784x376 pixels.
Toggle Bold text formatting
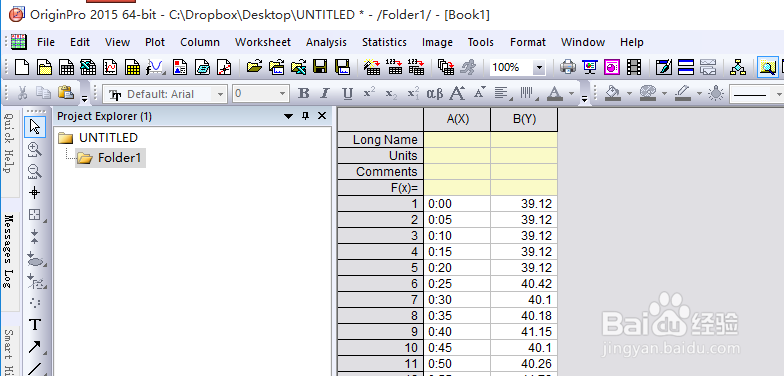[303, 94]
